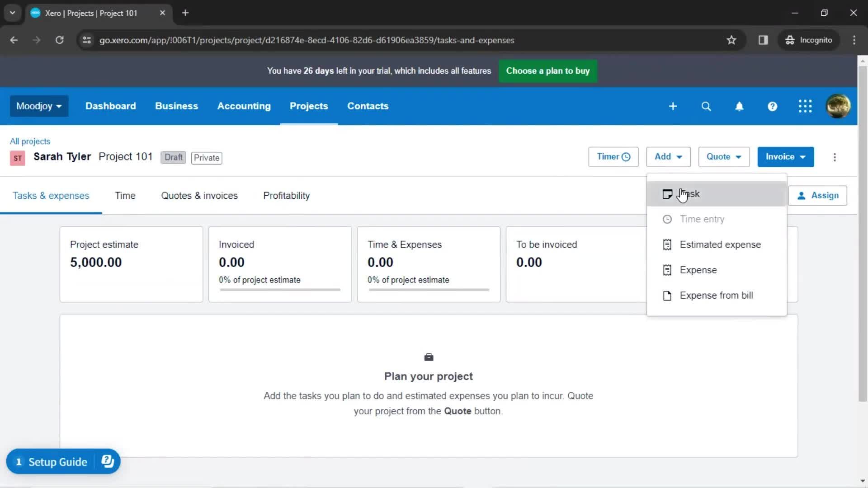Click the Expense from bill document icon
The width and height of the screenshot is (868, 488).
[x=667, y=296]
